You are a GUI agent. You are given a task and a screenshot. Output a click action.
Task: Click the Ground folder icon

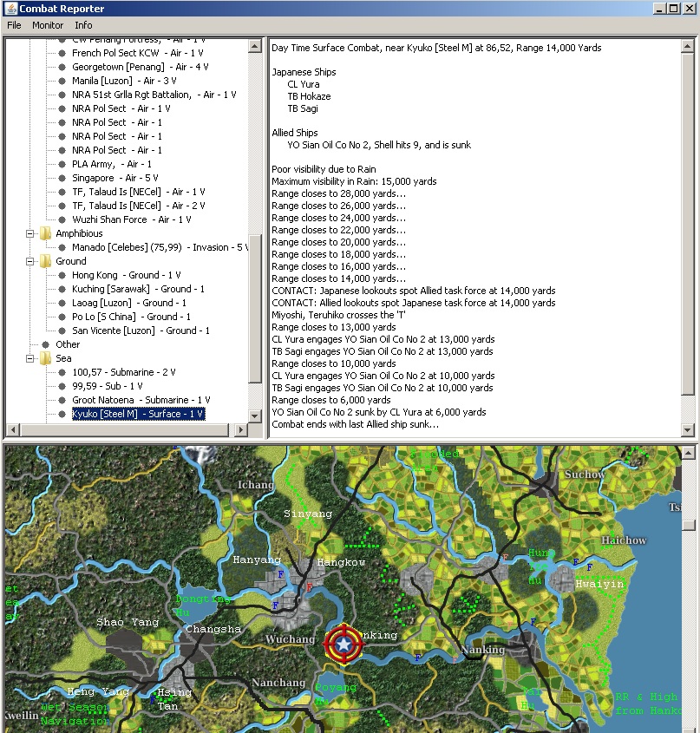point(45,261)
